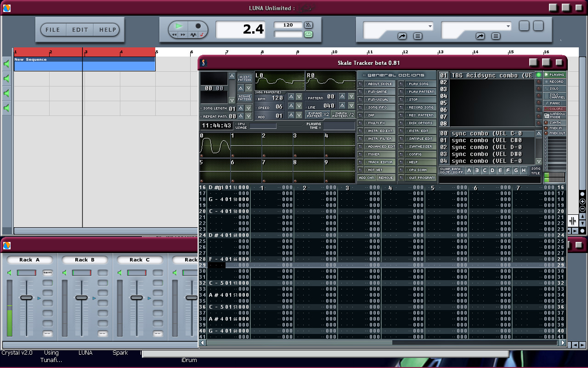Decrease SPEED with its down arrow

tap(299, 106)
